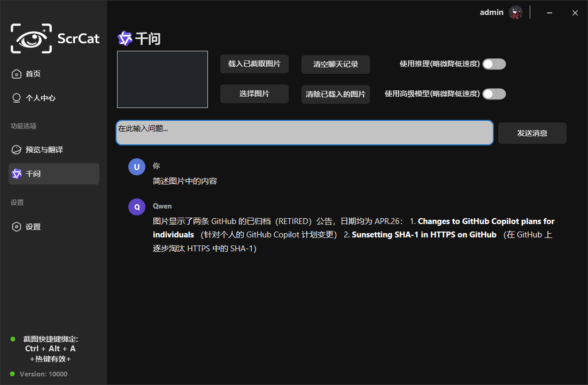
Task: Send the message with 发送消息
Action: pos(532,133)
